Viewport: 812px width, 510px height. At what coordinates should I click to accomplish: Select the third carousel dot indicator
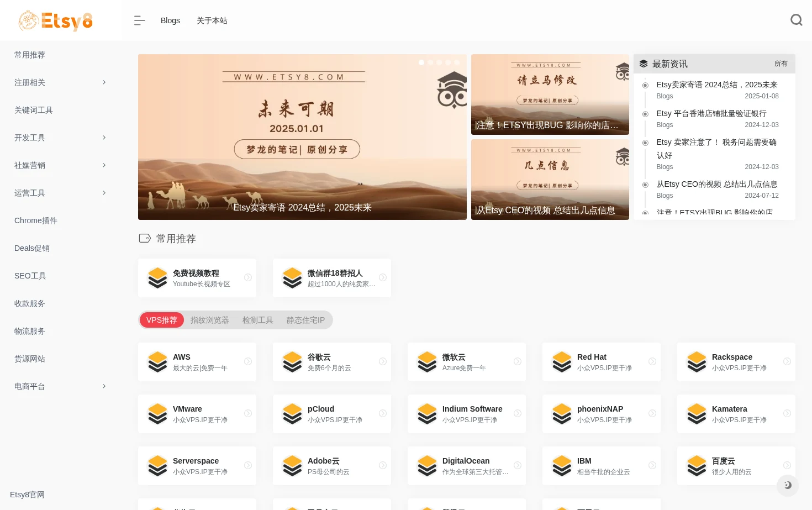coord(439,62)
